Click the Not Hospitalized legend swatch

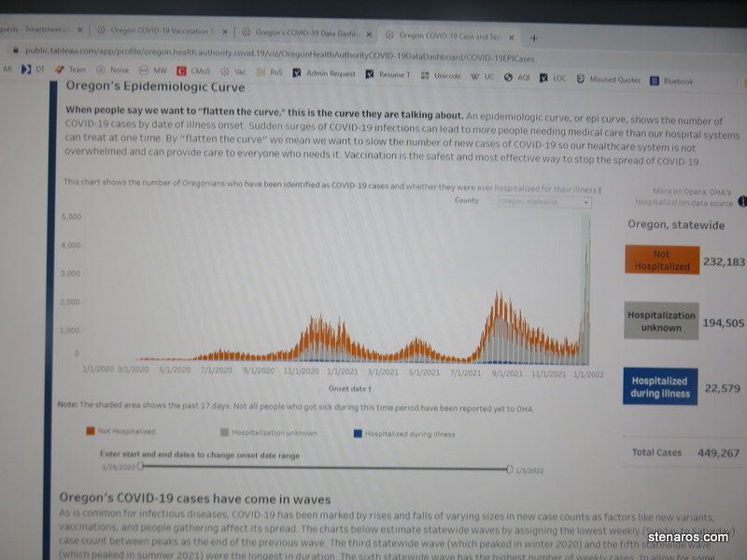pyautogui.click(x=91, y=431)
